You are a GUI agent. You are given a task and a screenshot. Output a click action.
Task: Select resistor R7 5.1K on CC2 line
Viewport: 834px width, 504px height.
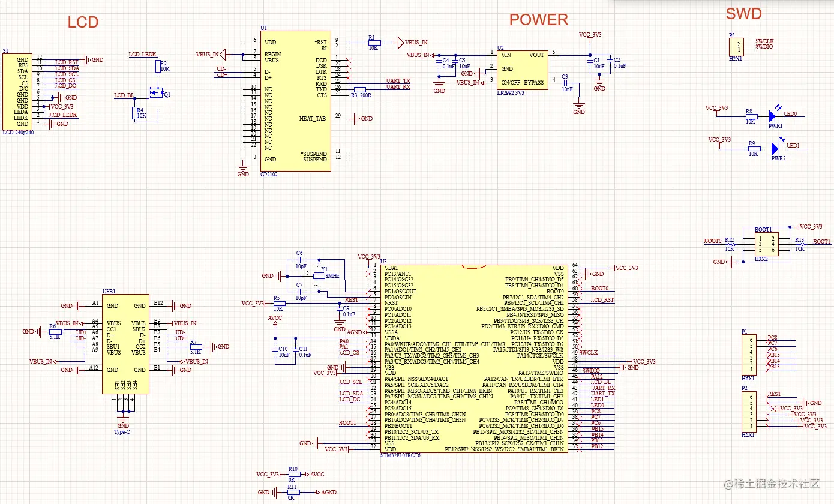[x=196, y=346]
